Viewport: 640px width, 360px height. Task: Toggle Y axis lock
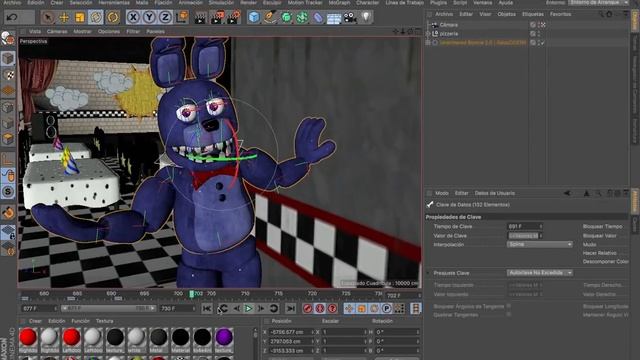tap(149, 17)
